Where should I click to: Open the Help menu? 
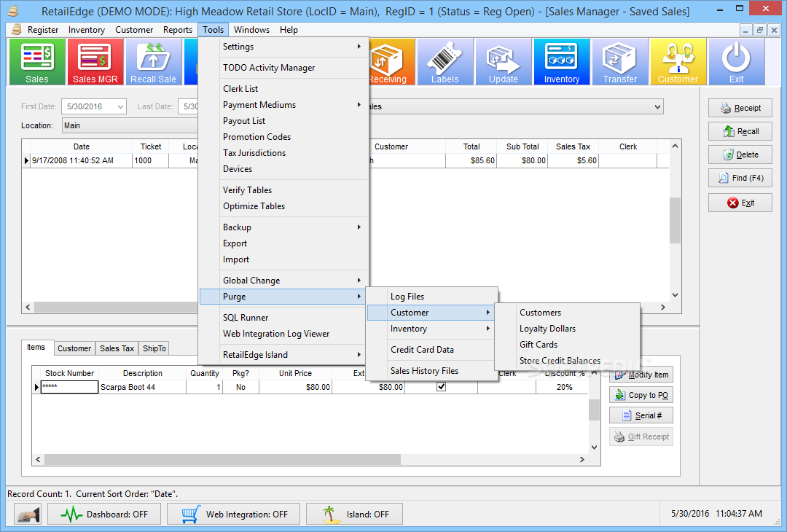tap(289, 30)
